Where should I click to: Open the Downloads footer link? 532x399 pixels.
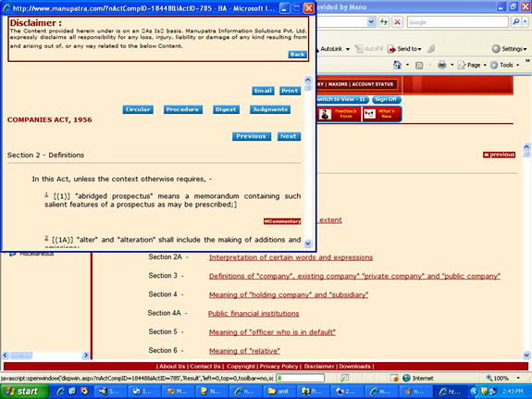tap(355, 367)
